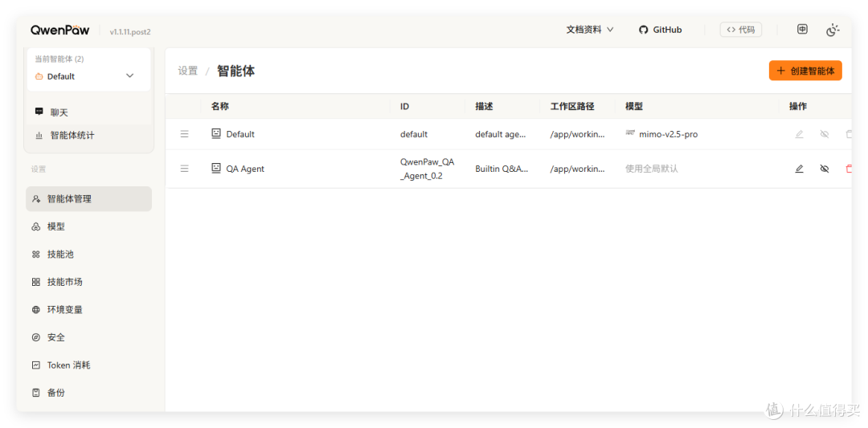Open 智能体统计 page
This screenshot has width=868, height=428.
tap(88, 135)
